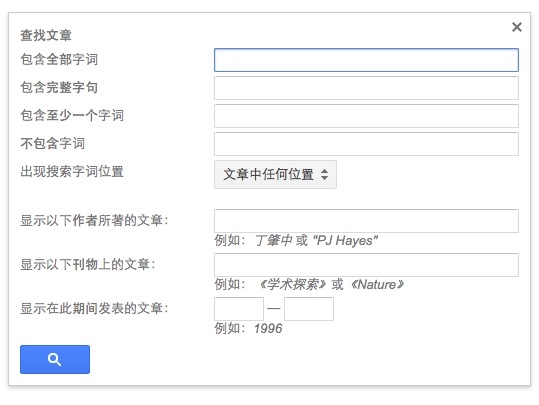539x405 pixels.
Task: Click the 显示以下刊物上的文章 label
Action: [88, 264]
